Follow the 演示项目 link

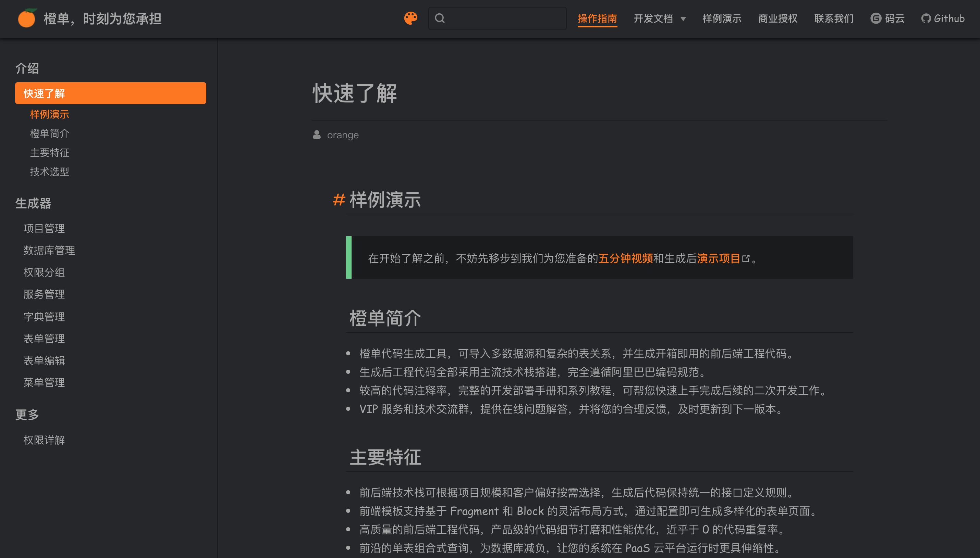click(x=719, y=259)
